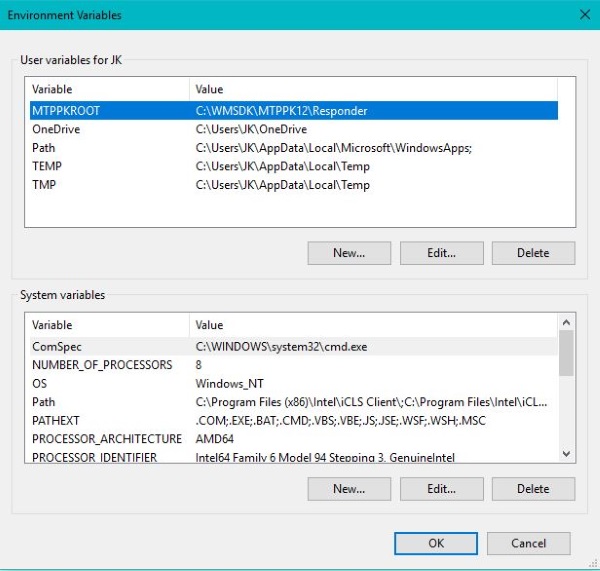Viewport: 600px width, 571px height.
Task: Click scroll up arrow in system variables list
Action: click(566, 322)
